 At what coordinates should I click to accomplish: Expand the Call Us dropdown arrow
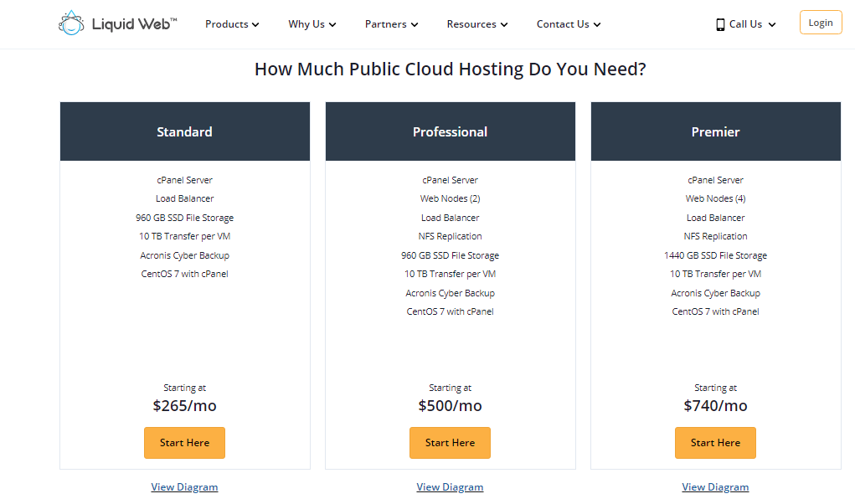pos(771,24)
